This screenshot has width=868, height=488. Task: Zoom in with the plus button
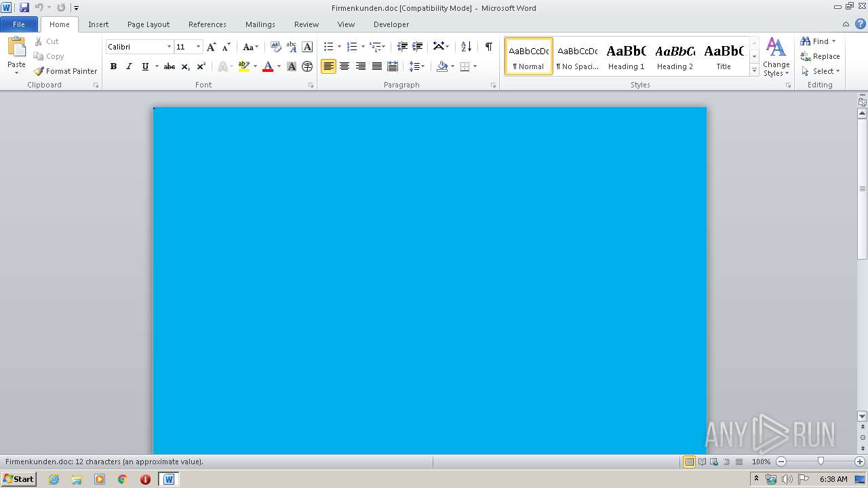[860, 462]
